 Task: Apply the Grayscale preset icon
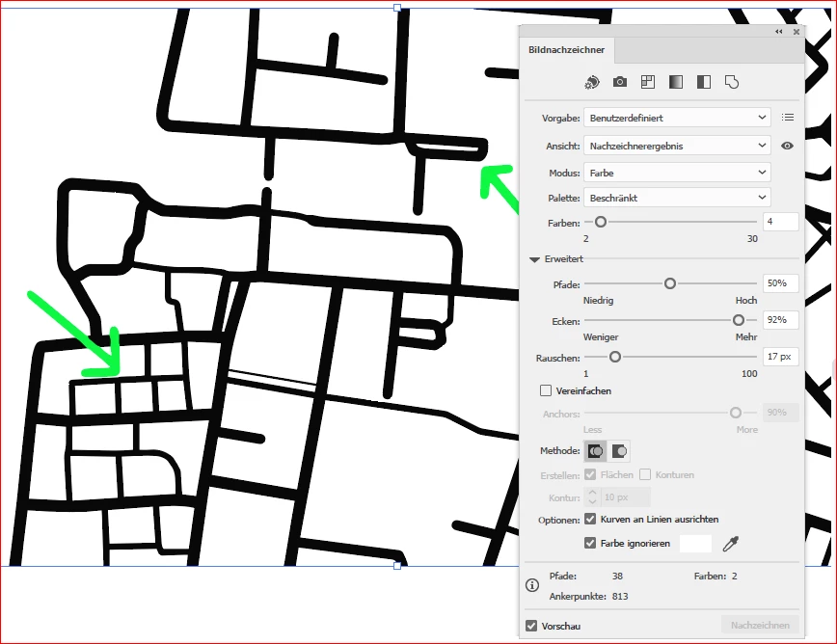coord(676,82)
